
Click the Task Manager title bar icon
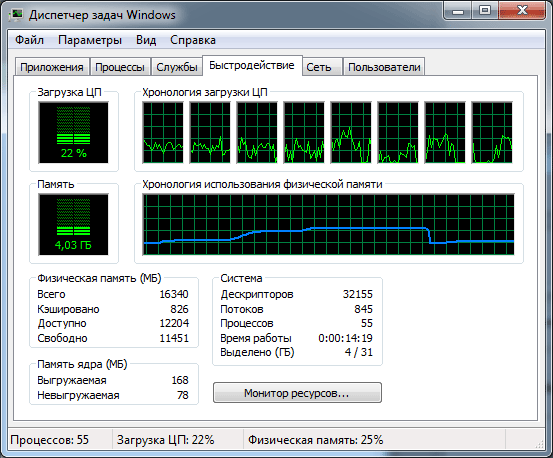click(16, 15)
